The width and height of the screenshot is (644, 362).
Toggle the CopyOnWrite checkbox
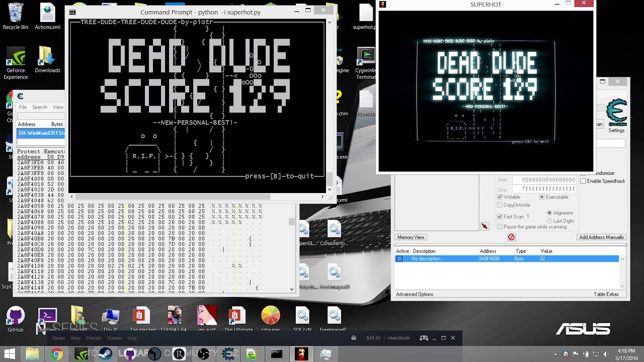500,205
